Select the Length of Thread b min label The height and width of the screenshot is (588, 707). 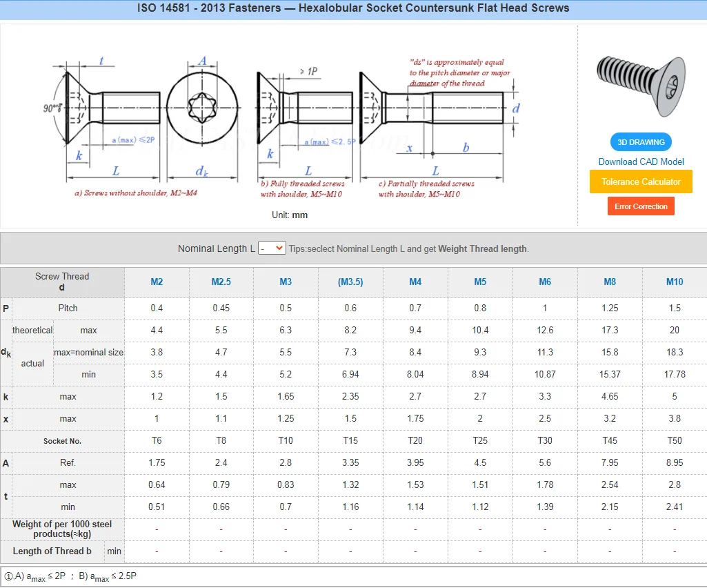point(114,551)
